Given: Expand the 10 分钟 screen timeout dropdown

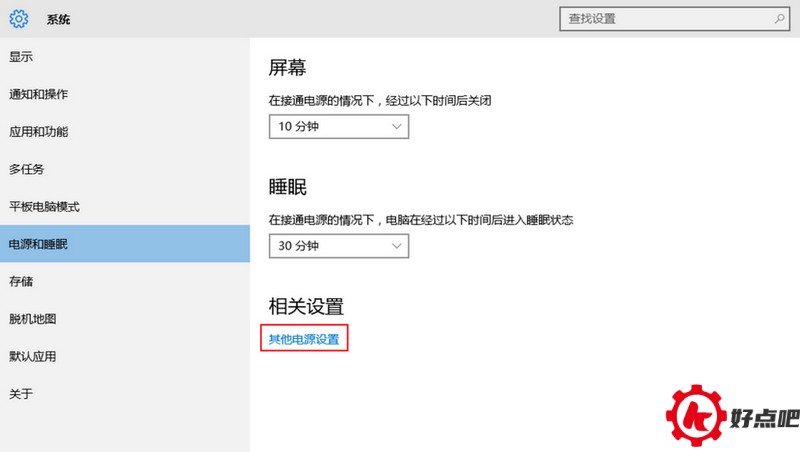Looking at the screenshot, I should point(339,127).
